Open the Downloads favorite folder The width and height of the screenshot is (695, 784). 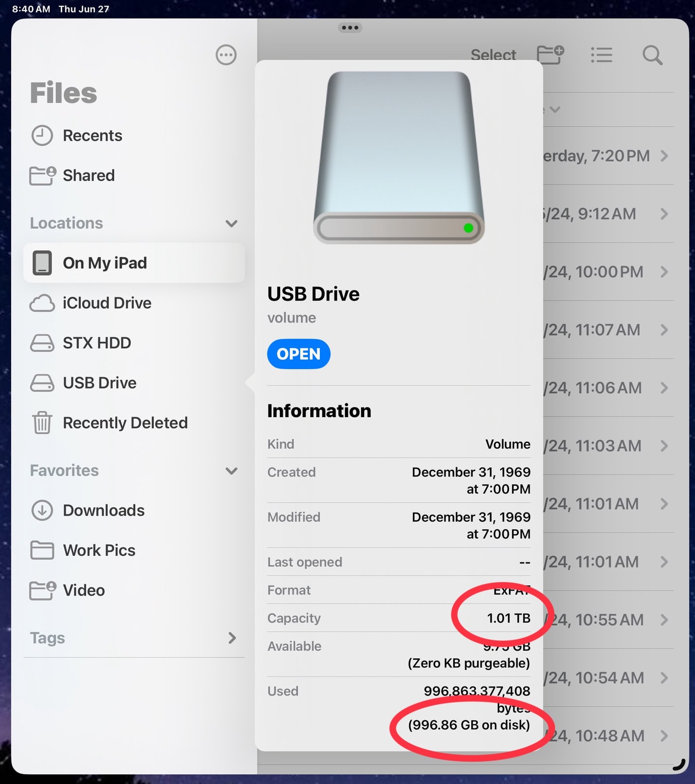coord(104,510)
